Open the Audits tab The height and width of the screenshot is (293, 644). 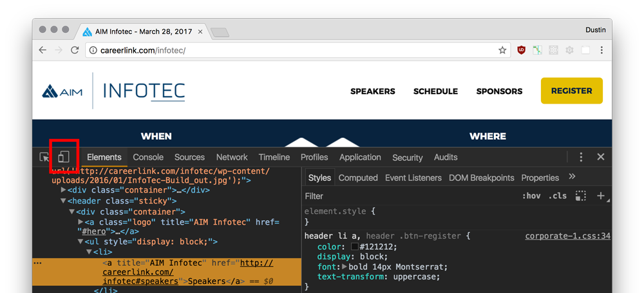click(446, 157)
